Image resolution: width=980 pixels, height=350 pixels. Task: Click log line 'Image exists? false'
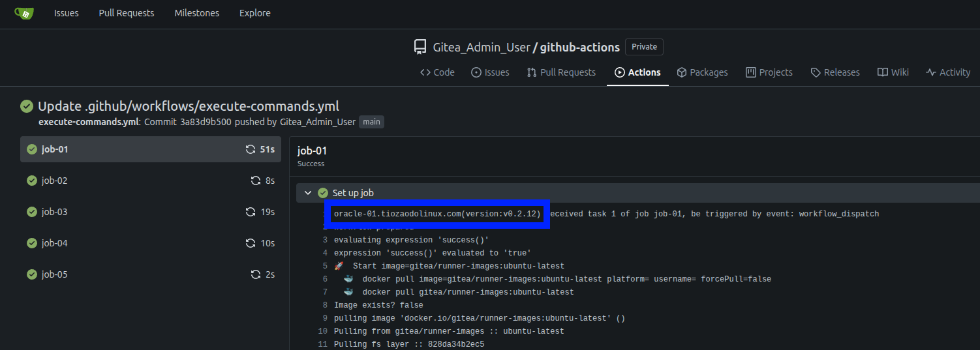coord(378,305)
